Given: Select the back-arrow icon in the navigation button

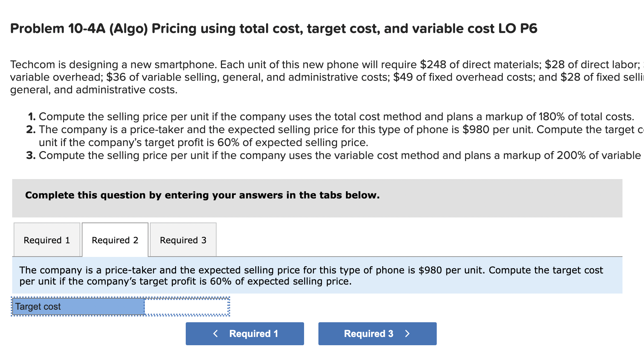Looking at the screenshot, I should [x=215, y=333].
